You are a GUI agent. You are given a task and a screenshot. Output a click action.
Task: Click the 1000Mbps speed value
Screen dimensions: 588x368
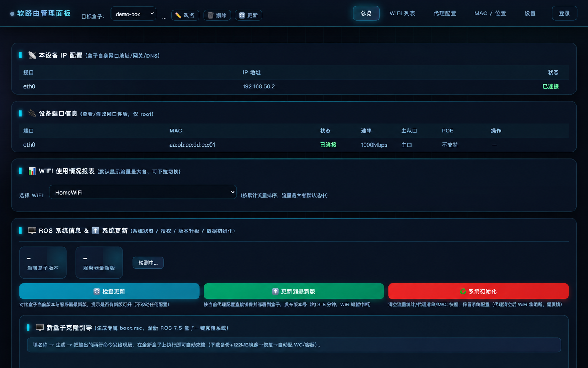click(x=374, y=145)
